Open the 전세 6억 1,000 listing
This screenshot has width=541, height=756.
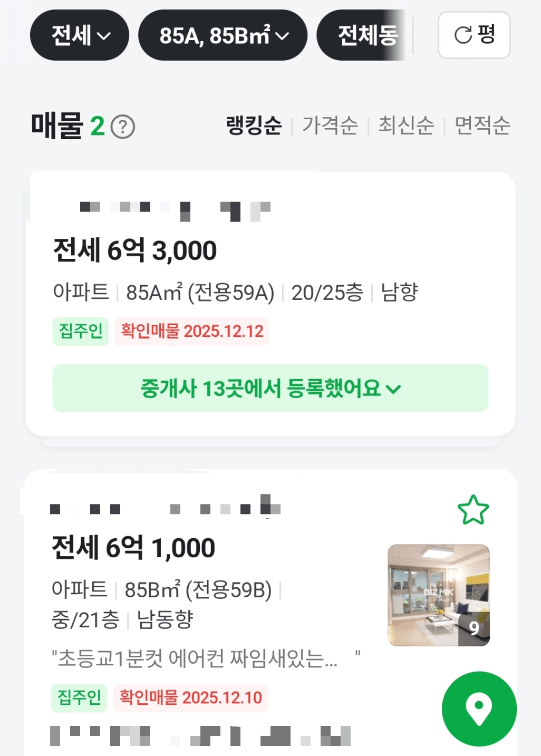pos(133,548)
